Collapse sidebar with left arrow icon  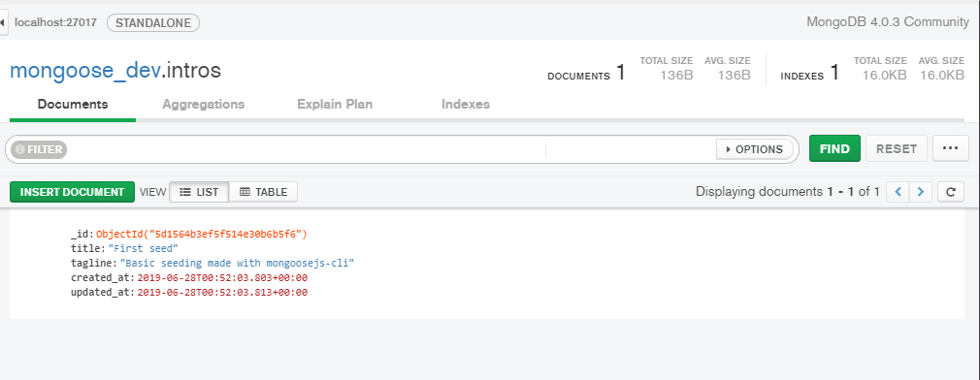pyautogui.click(x=3, y=22)
